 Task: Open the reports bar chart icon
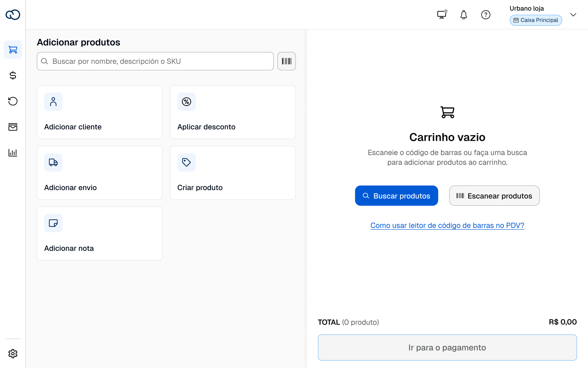pos(13,152)
